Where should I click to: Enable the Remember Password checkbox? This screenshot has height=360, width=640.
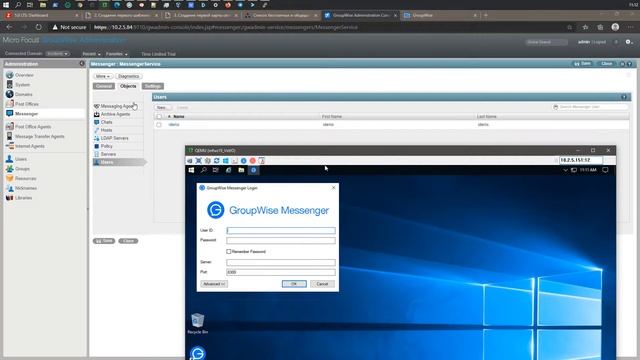229,252
